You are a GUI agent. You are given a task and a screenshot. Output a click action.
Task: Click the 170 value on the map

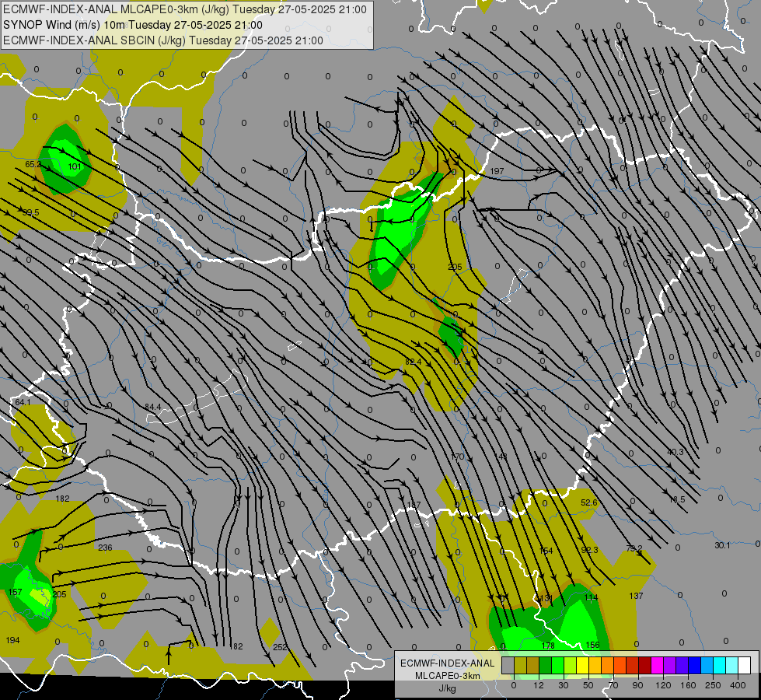coord(458,457)
